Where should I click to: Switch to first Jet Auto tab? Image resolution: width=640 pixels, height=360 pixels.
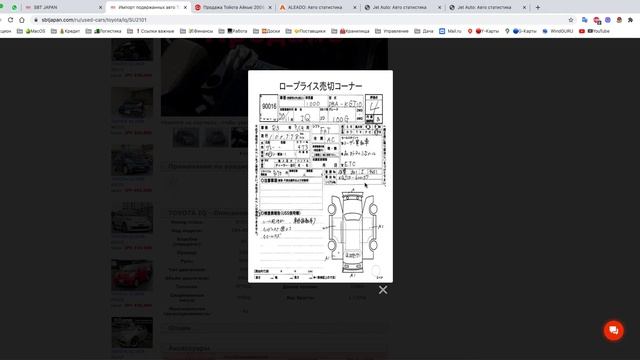(x=402, y=7)
